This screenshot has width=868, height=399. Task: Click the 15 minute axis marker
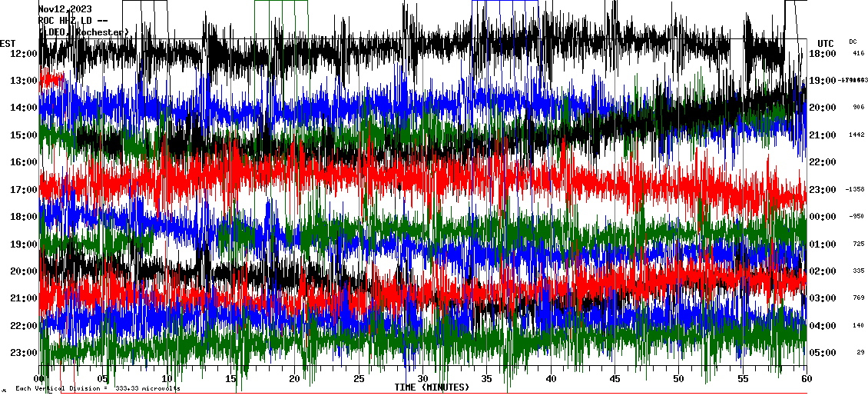point(231,379)
